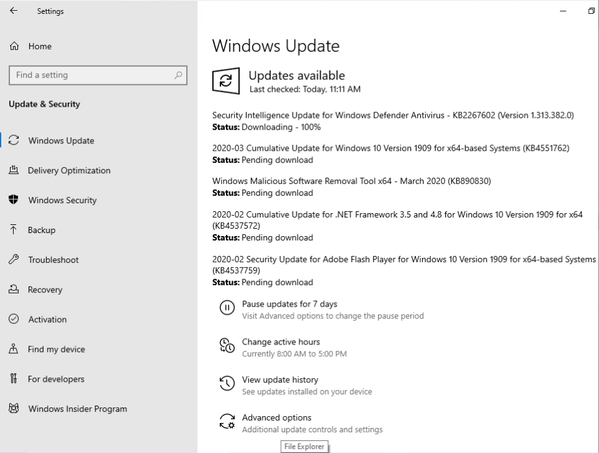Minimize the Settings window
Screen dimensions: 599x453
[563, 11]
